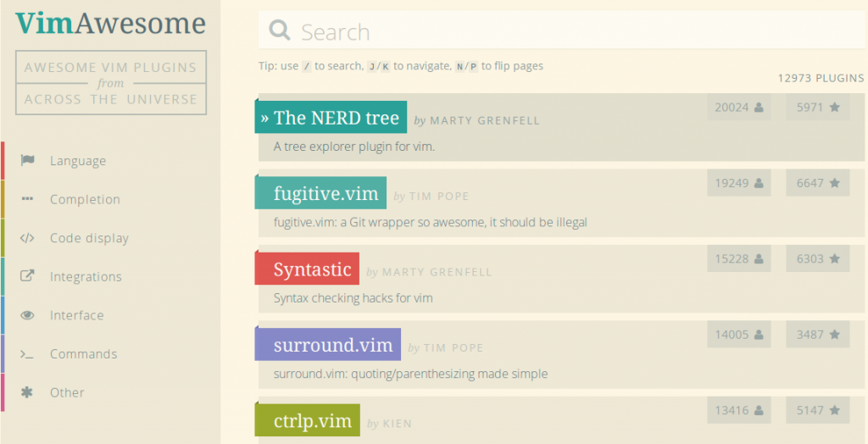
Task: Open the Other category
Action: coord(67,392)
